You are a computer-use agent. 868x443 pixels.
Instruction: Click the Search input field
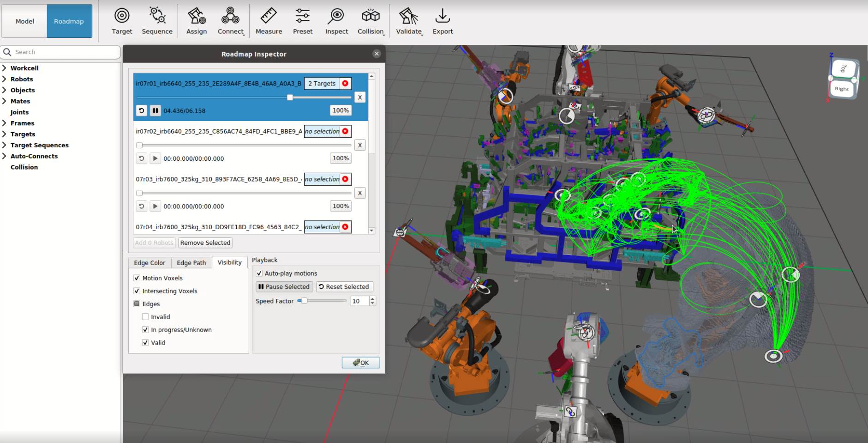[x=65, y=52]
